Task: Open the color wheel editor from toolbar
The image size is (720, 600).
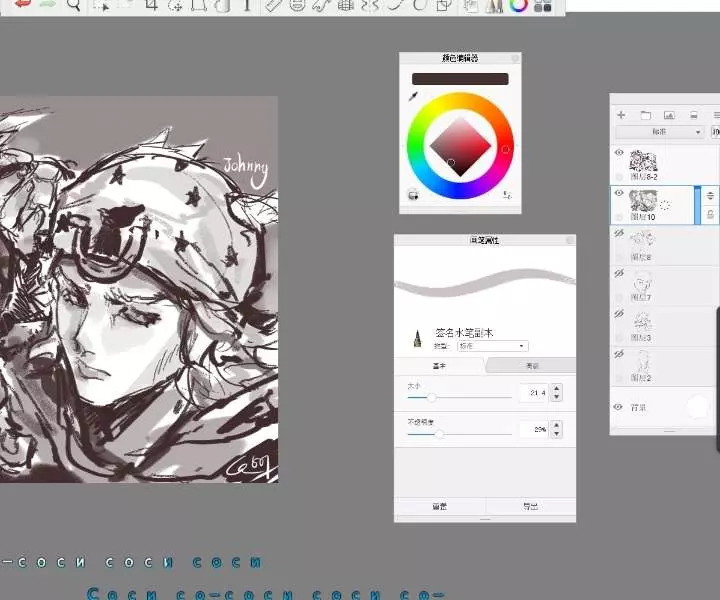Action: click(x=518, y=6)
